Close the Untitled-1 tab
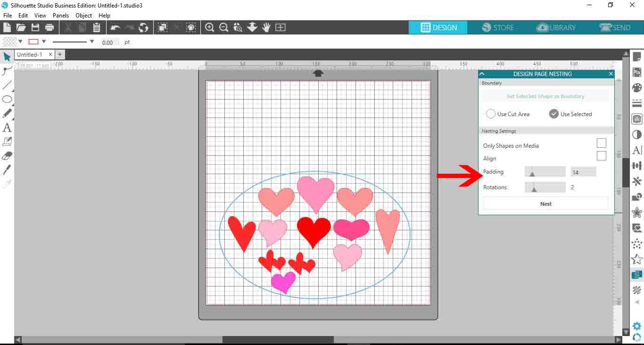The width and height of the screenshot is (644, 345). click(x=51, y=55)
